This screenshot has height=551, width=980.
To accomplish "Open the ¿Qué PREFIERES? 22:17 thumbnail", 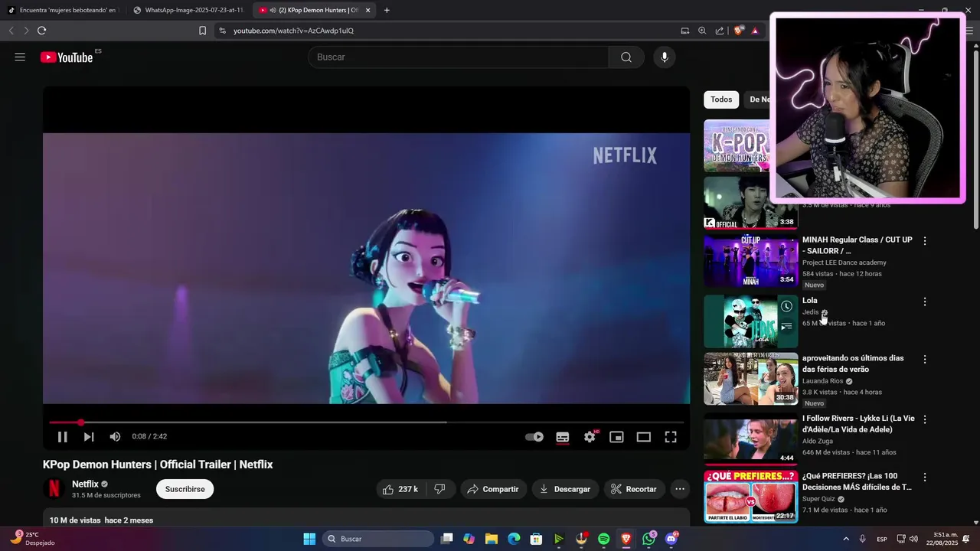I will pyautogui.click(x=750, y=497).
